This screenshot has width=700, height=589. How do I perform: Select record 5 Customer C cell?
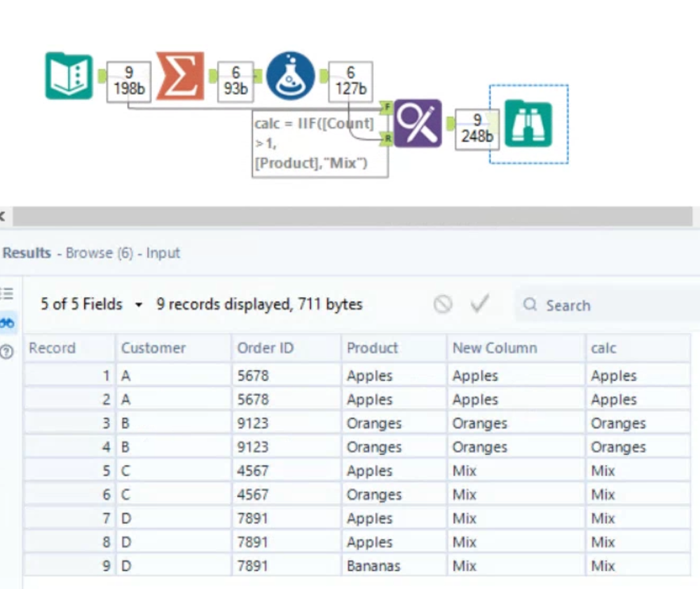tap(174, 470)
